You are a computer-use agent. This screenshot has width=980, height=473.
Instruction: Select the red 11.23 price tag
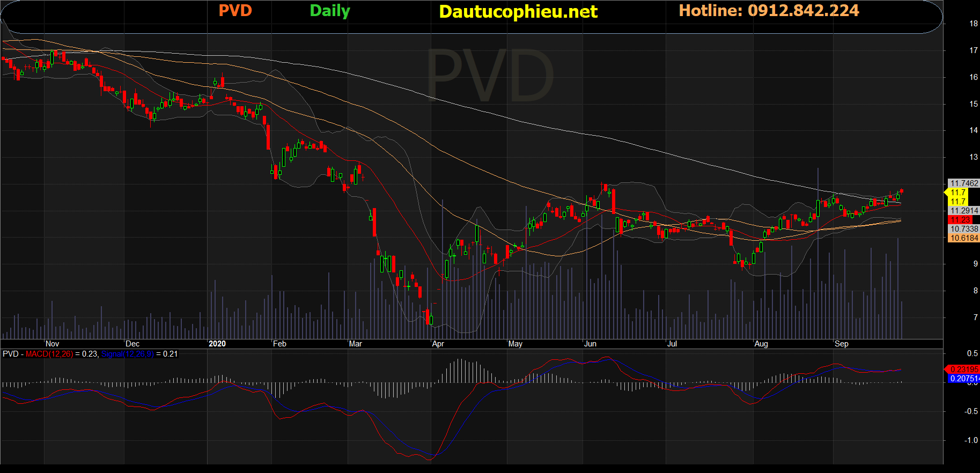[x=960, y=220]
